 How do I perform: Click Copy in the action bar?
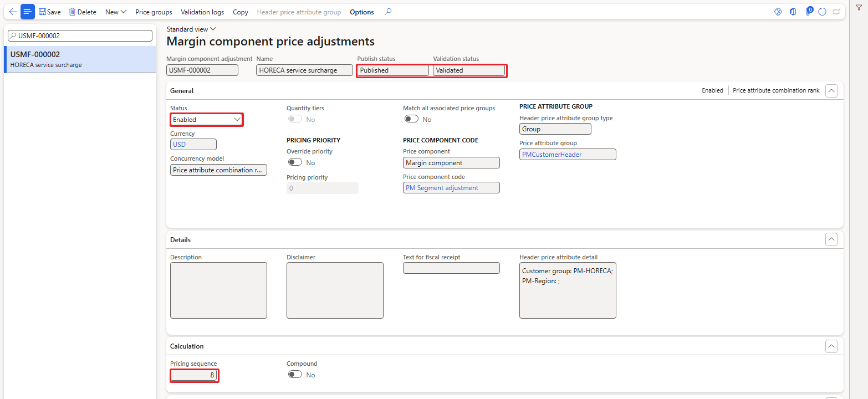pos(241,12)
